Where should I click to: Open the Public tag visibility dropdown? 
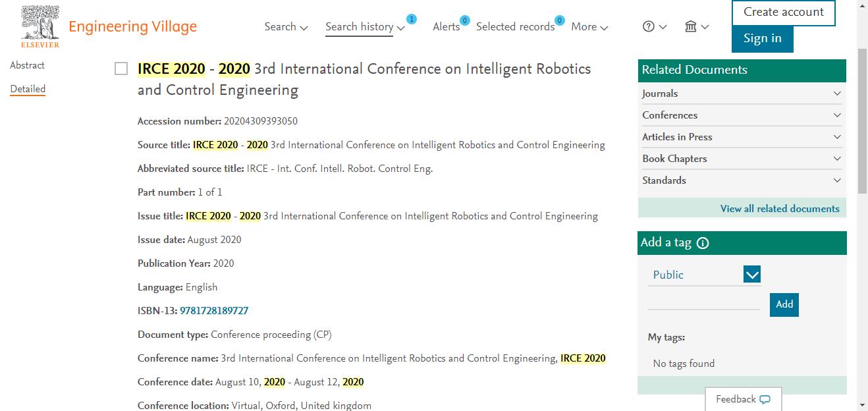point(704,275)
